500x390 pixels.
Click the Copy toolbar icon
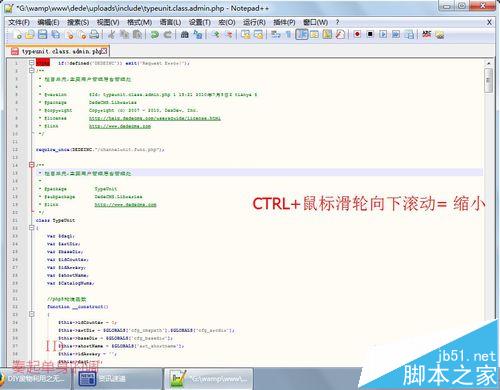[x=124, y=34]
